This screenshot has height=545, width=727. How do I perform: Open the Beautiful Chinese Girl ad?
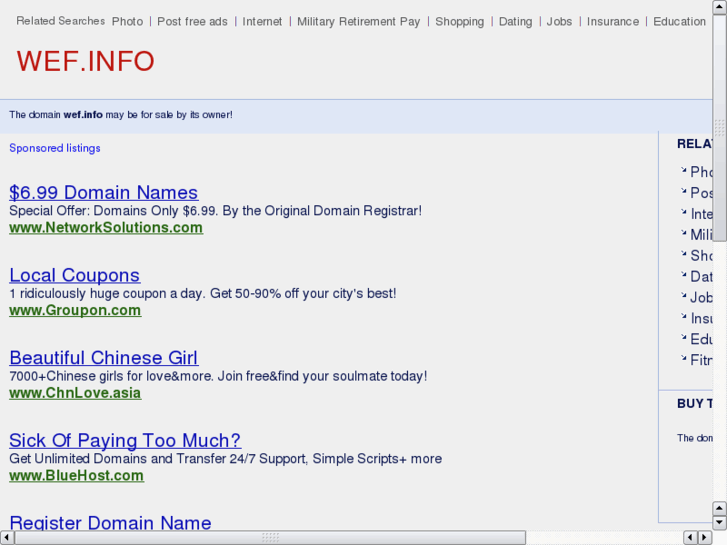(104, 358)
